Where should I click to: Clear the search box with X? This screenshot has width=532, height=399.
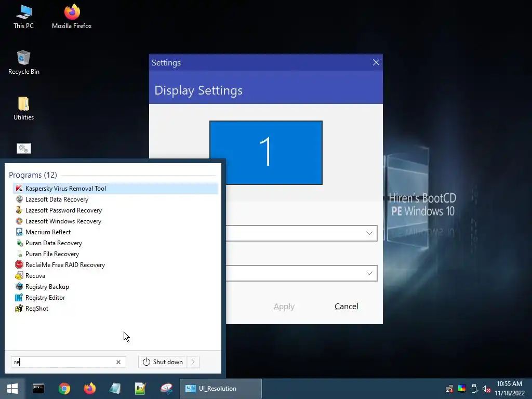coord(118,362)
